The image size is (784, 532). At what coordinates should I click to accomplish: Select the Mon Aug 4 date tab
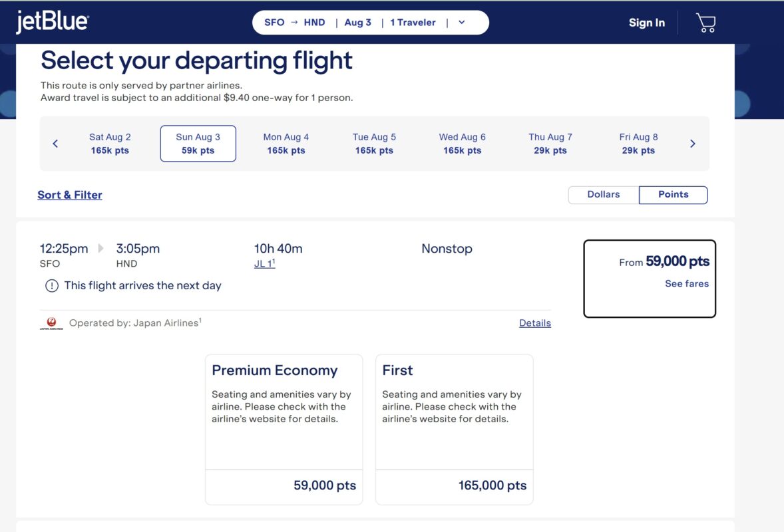coord(286,143)
